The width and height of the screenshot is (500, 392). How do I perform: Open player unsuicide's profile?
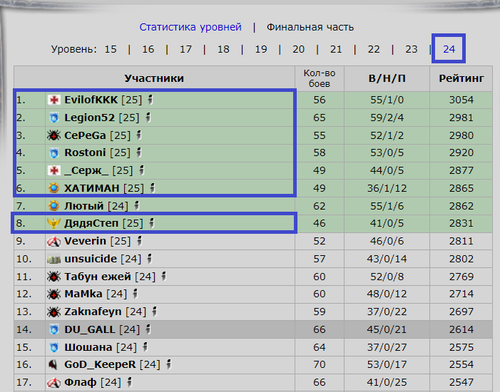click(x=91, y=259)
